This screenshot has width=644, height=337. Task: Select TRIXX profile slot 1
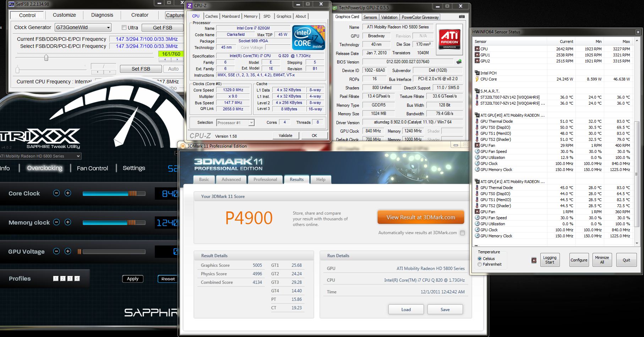pyautogui.click(x=56, y=278)
